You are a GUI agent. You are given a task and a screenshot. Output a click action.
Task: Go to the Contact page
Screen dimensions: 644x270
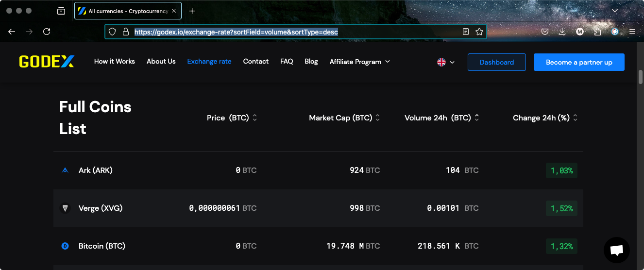point(256,61)
